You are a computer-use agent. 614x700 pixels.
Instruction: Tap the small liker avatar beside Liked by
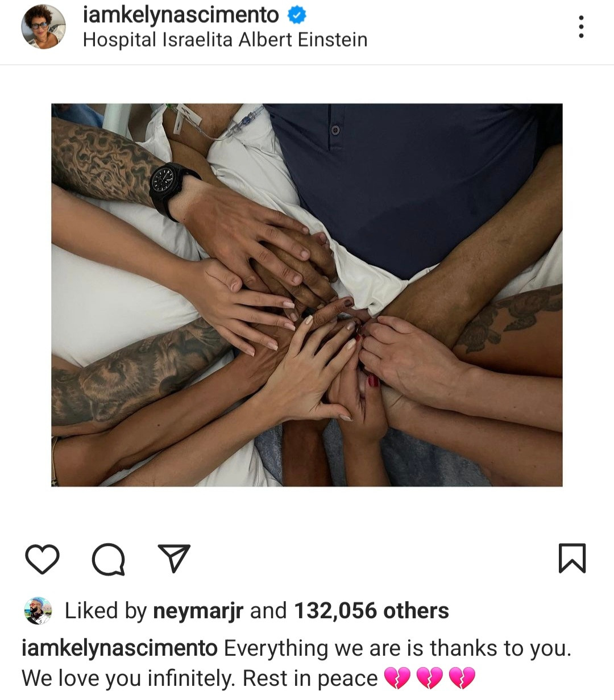tap(38, 611)
